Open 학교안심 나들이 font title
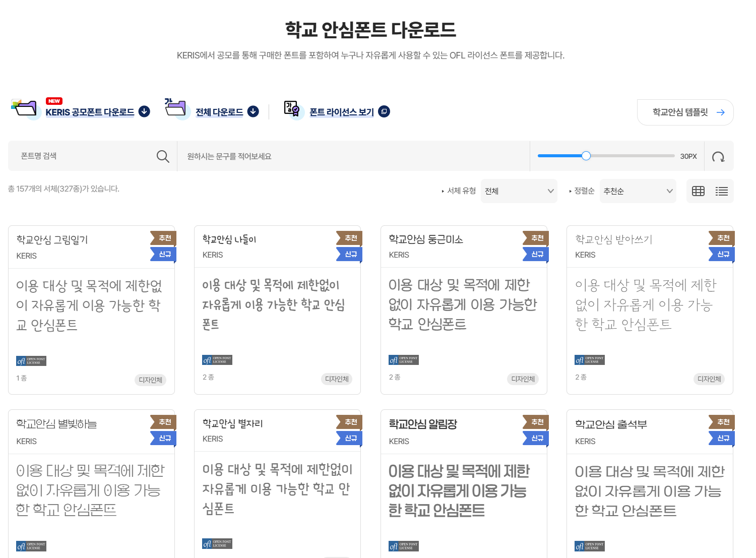The height and width of the screenshot is (558, 756). pos(229,239)
